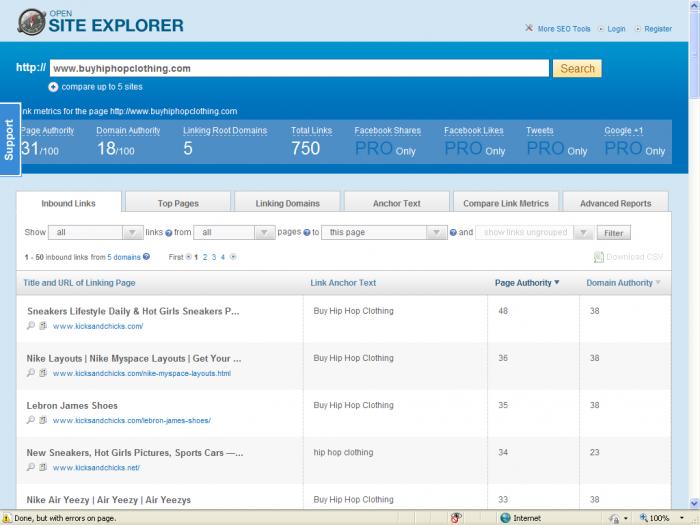Click the protected mode lock icon in status bar
Image resolution: width=700 pixels, height=525 pixels.
[x=615, y=518]
